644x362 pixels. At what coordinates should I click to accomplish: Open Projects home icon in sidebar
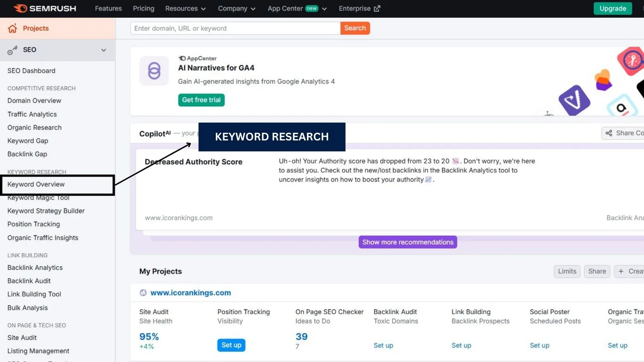[x=12, y=28]
